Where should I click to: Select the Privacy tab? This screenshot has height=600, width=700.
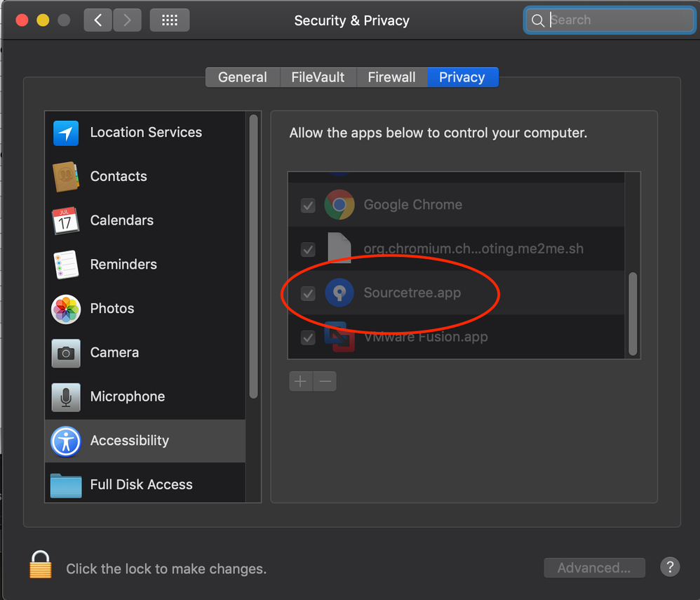(462, 77)
